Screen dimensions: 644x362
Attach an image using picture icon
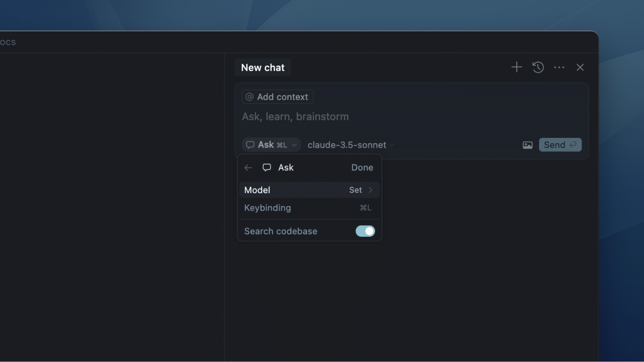click(x=527, y=145)
